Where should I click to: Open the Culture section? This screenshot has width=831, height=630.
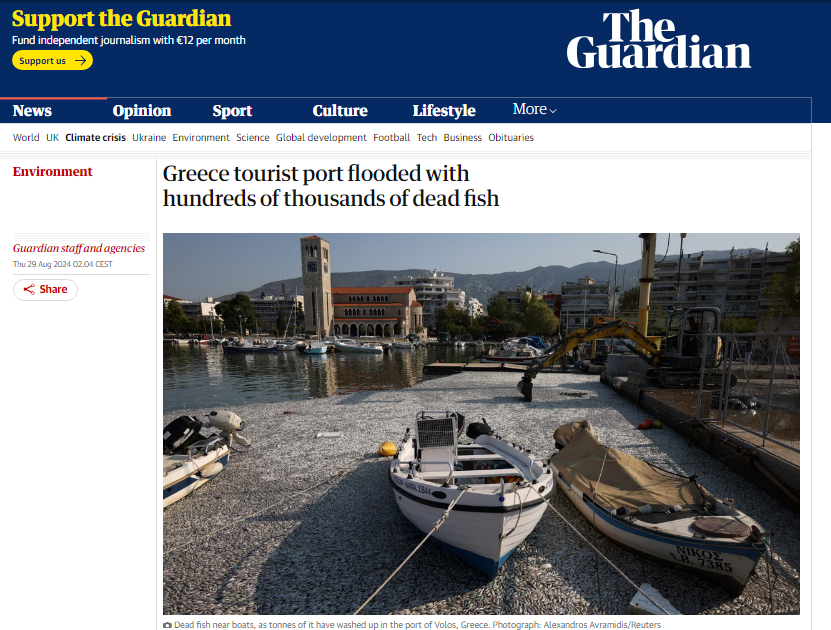point(340,111)
